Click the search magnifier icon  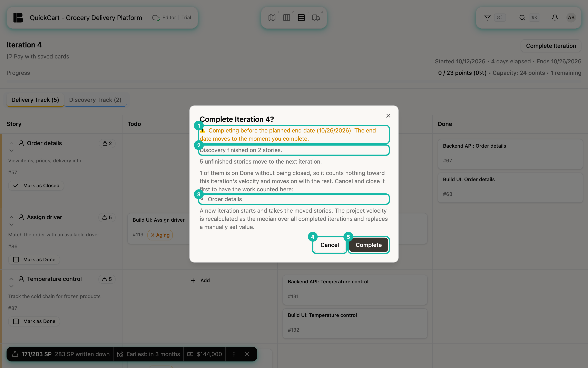[x=522, y=18]
